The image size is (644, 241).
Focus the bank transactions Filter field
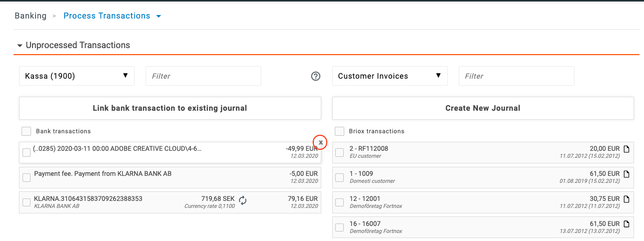(203, 76)
